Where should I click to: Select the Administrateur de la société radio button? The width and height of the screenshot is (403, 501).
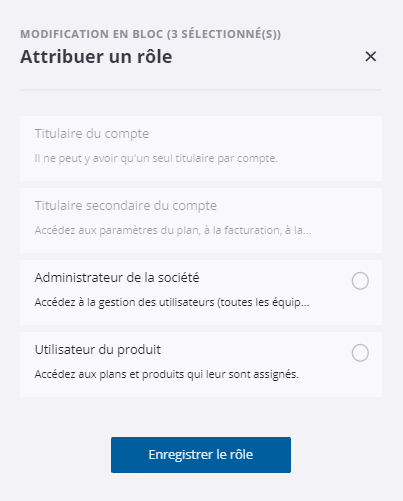(360, 281)
